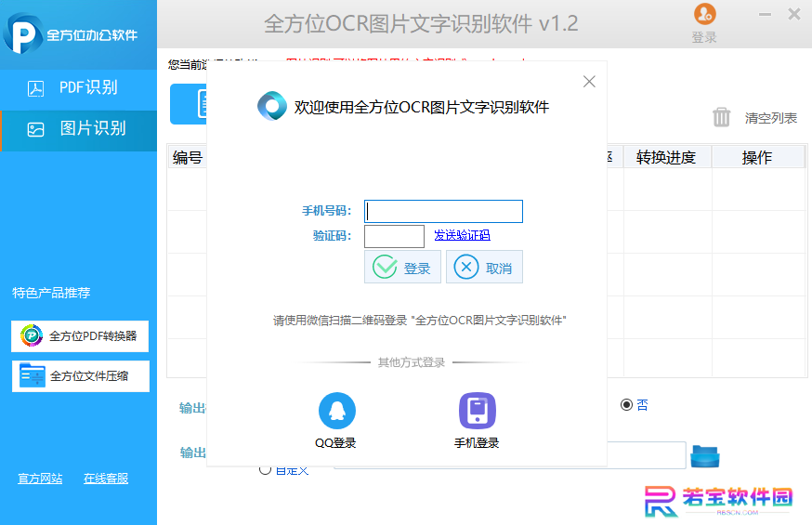Click the green checkmark 登录 button
Viewport: 812px width, 525px height.
point(402,267)
